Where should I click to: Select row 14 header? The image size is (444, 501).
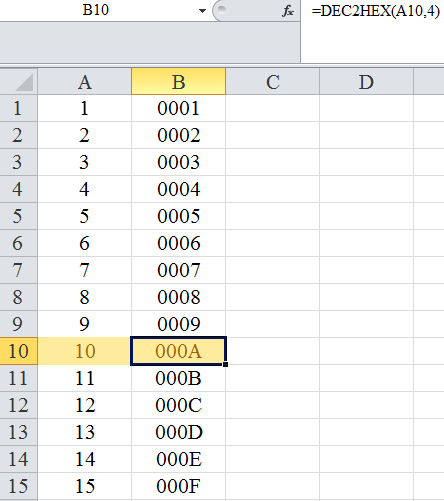click(19, 459)
